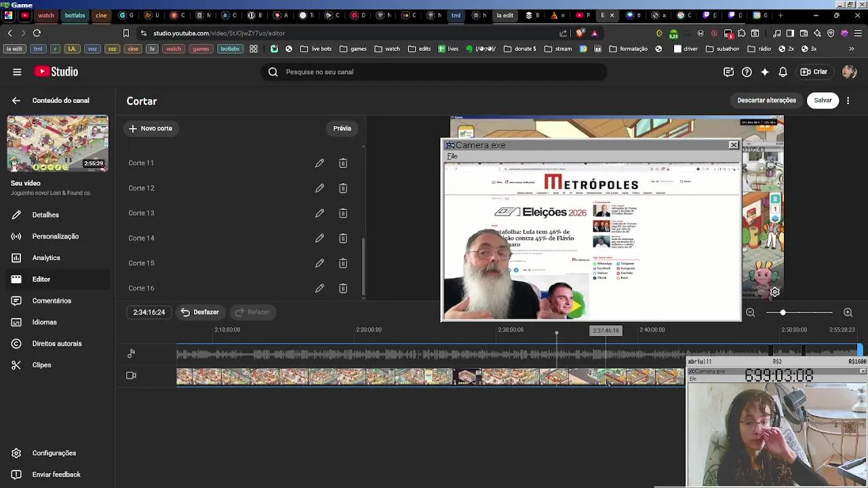Screen dimensions: 868x488
Task: Edit Corte 14 with pencil icon
Action: point(319,239)
